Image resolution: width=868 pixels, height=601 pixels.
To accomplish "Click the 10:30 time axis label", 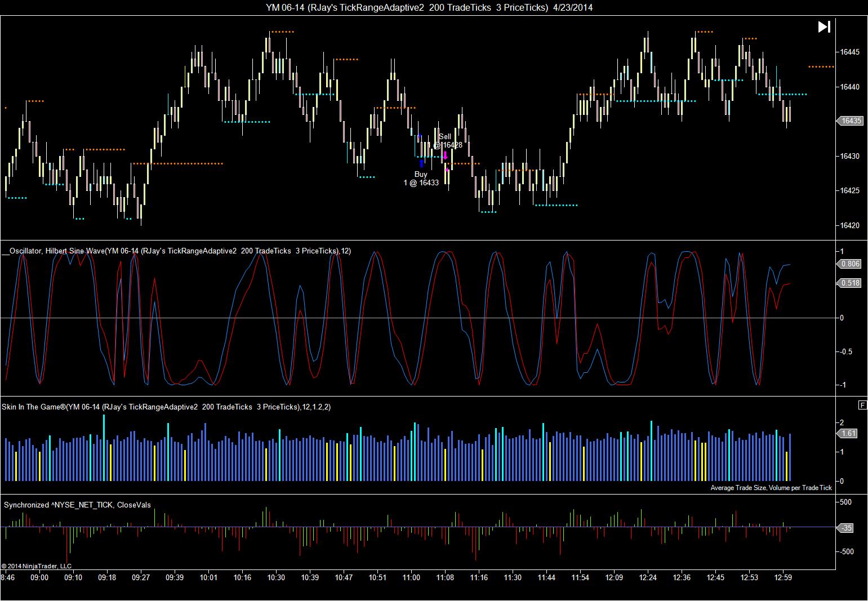I will (x=276, y=577).
